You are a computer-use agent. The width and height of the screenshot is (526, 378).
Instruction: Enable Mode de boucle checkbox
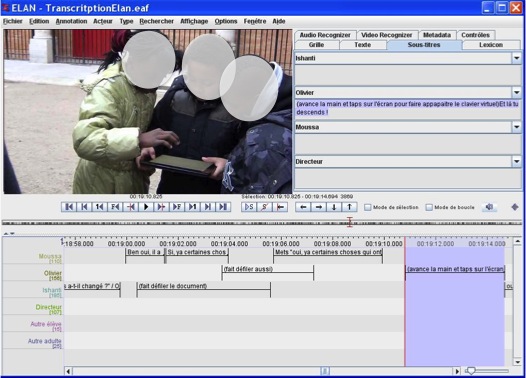(429, 207)
